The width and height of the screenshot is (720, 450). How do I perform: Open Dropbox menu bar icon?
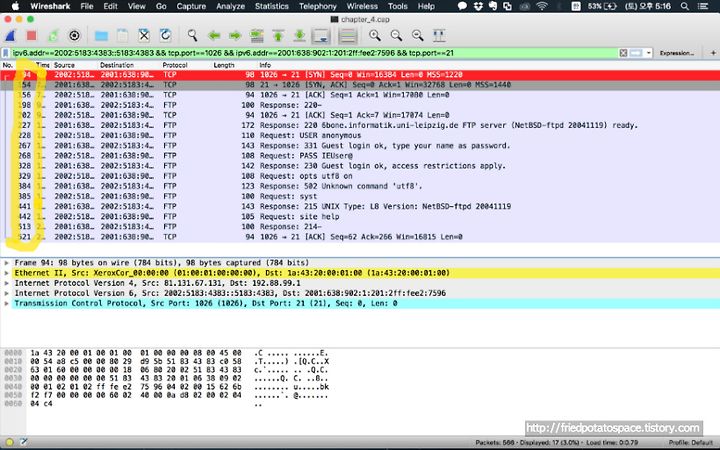point(478,6)
